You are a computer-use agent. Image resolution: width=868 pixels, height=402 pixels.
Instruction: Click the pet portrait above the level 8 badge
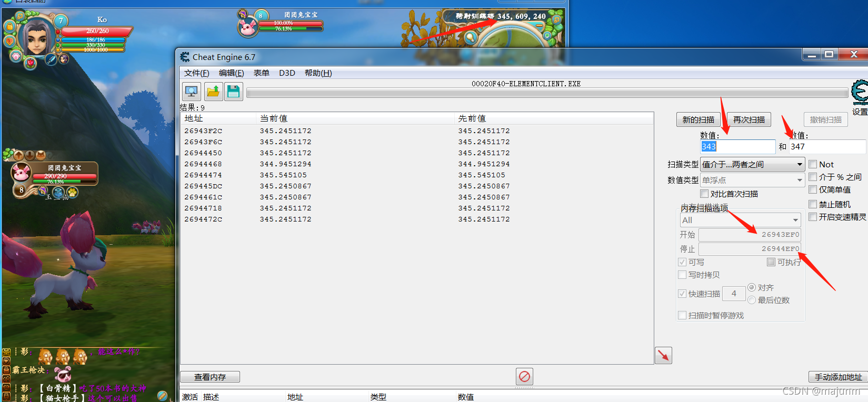pos(22,173)
